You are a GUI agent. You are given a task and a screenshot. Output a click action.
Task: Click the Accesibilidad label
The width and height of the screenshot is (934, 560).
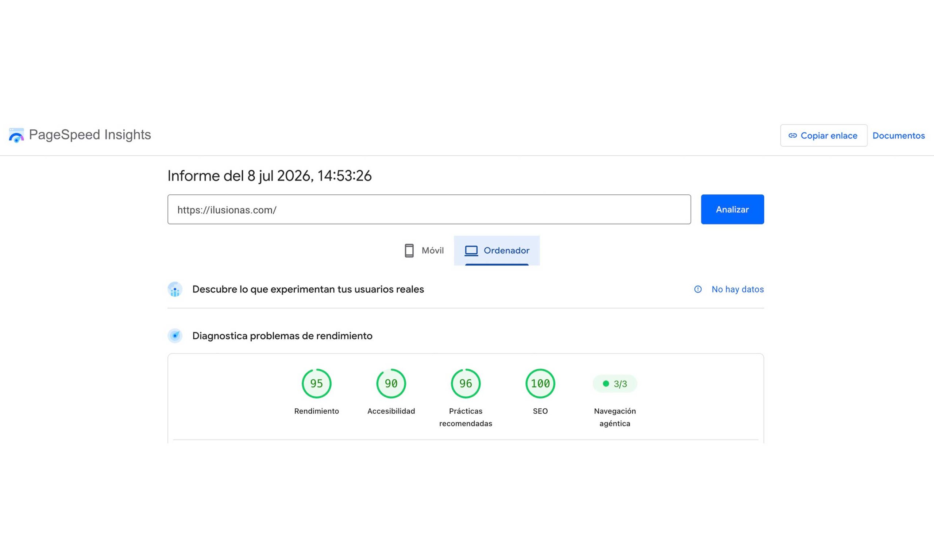point(391,411)
